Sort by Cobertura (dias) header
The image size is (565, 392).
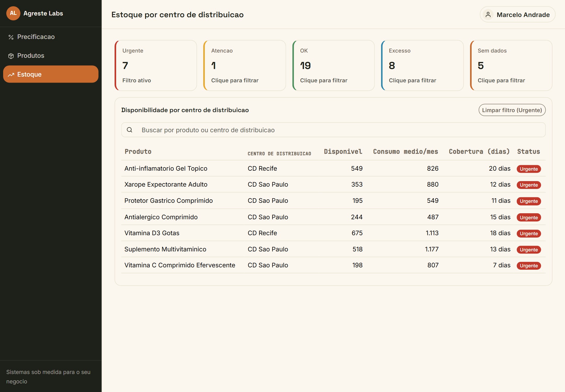479,152
